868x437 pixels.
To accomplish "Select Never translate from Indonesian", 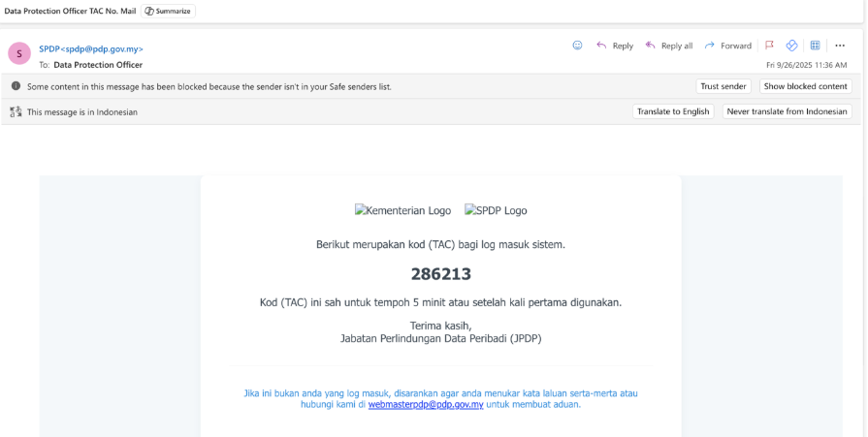I will click(x=787, y=111).
